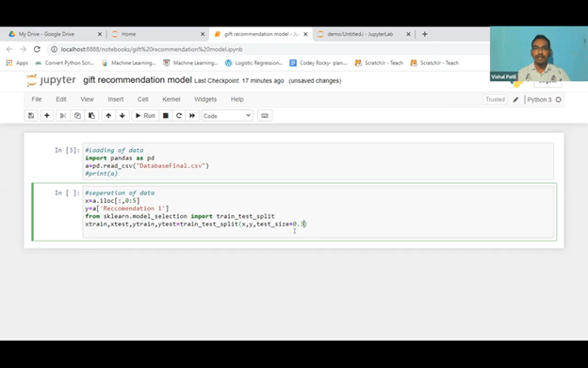The width and height of the screenshot is (588, 368).
Task: Open the Cell menu
Action: point(143,99)
